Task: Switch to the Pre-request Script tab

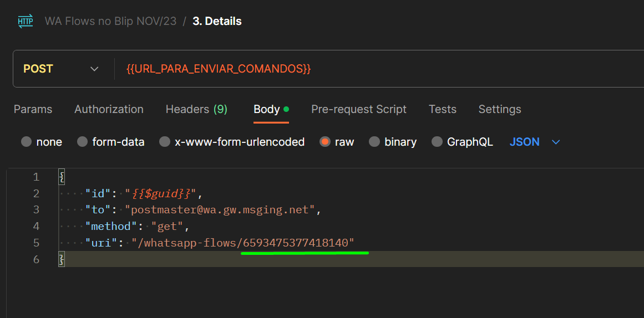Action: click(358, 109)
